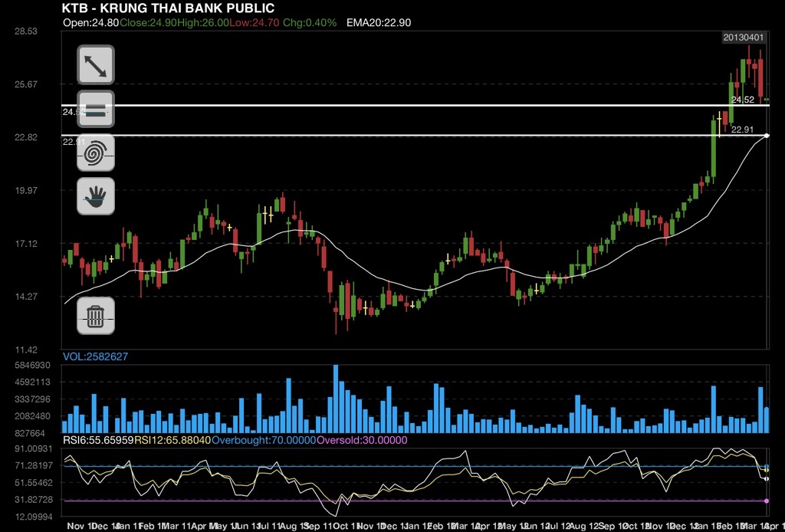Click the Low:24.70 value
The width and height of the screenshot is (785, 532).
255,23
